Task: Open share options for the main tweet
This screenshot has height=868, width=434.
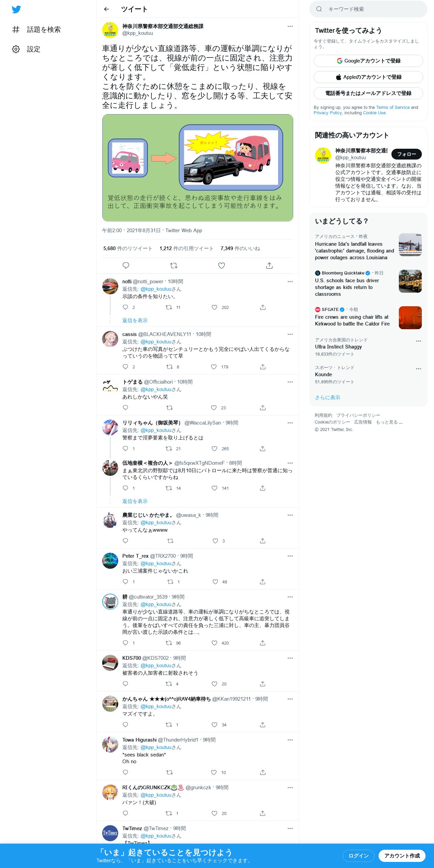Action: pyautogui.click(x=269, y=266)
